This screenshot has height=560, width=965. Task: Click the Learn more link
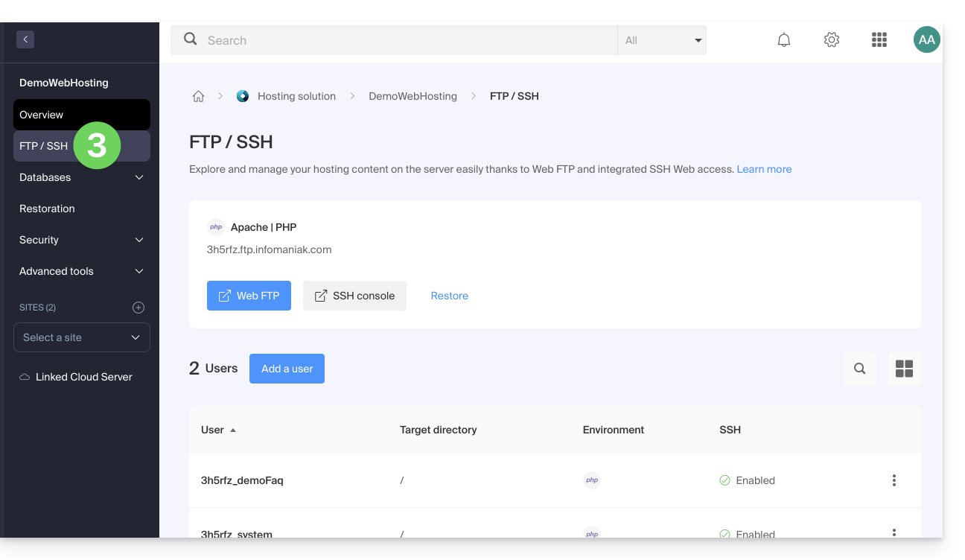tap(764, 169)
